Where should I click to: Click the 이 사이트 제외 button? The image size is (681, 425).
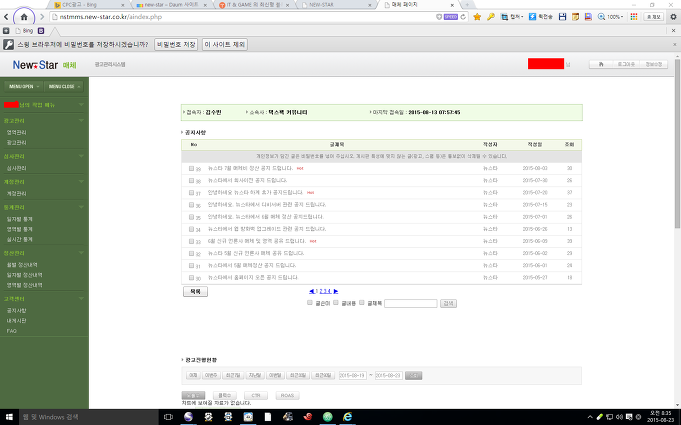point(225,45)
